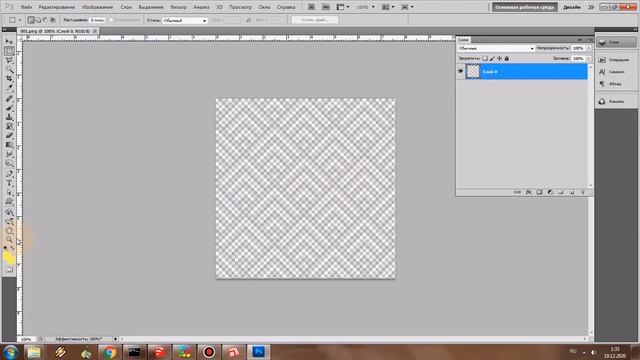Screen dimensions: 640x360
Task: Click the Растушевка feather input field
Action: pos(97,20)
